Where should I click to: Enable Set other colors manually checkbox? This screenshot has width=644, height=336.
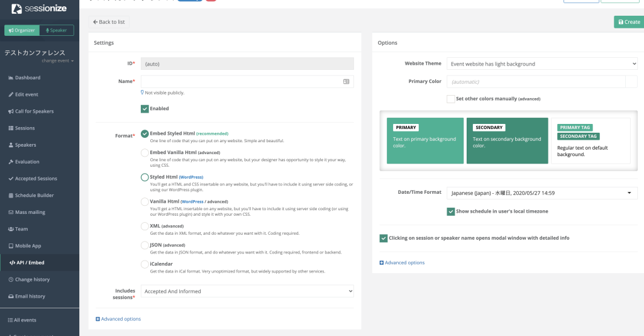coord(450,99)
